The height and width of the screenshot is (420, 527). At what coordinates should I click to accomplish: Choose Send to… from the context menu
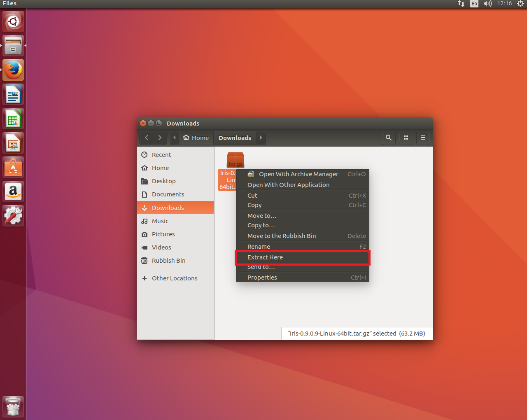coord(303,267)
